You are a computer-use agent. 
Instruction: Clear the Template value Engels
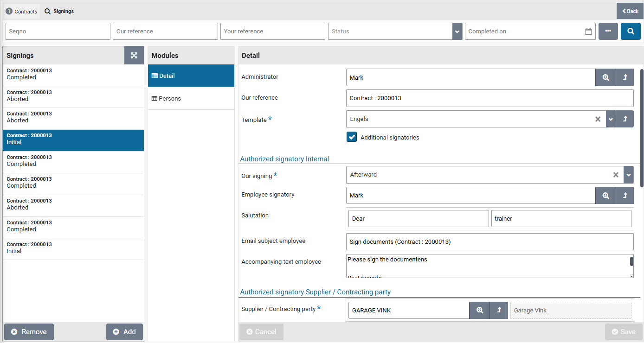598,119
